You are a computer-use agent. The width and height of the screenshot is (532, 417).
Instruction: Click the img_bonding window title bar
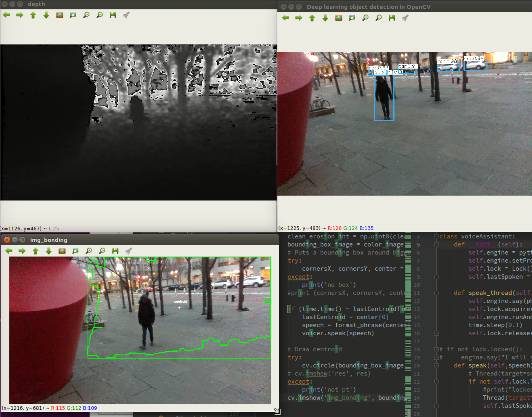click(x=139, y=240)
